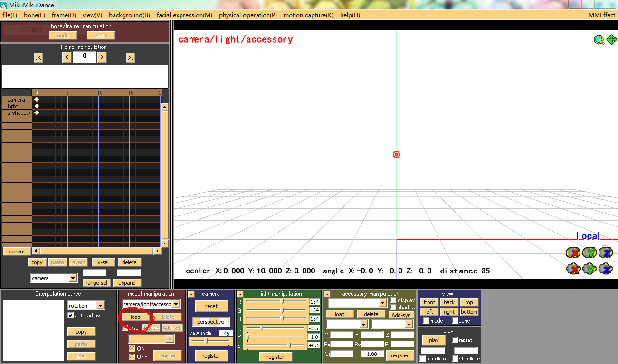The width and height of the screenshot is (618, 364).
Task: Toggle the repeat checkbox in play panel
Action: [x=455, y=340]
